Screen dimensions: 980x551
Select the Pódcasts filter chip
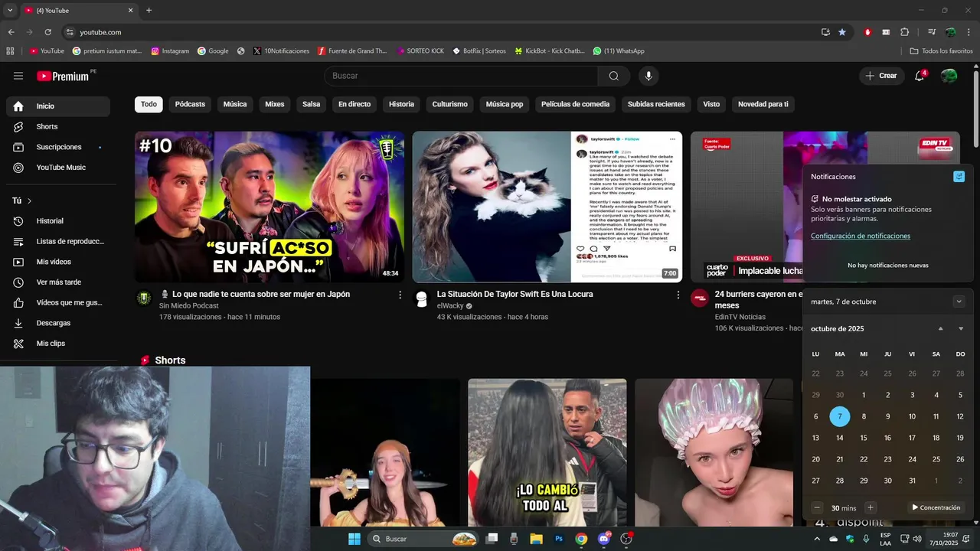tap(190, 104)
